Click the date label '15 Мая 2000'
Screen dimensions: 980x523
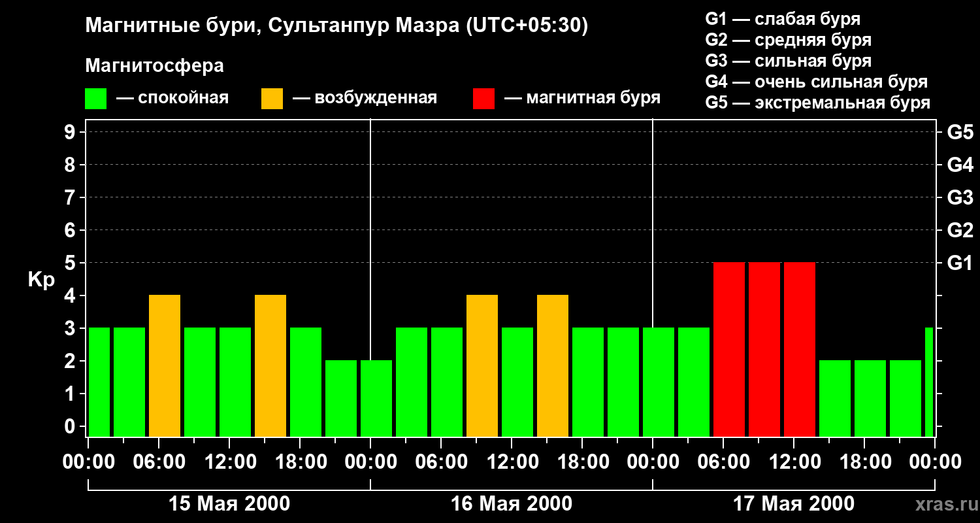229,503
